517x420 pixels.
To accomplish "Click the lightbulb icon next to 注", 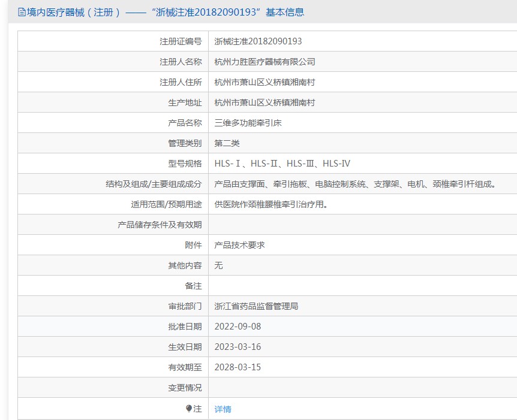I will coord(188,409).
